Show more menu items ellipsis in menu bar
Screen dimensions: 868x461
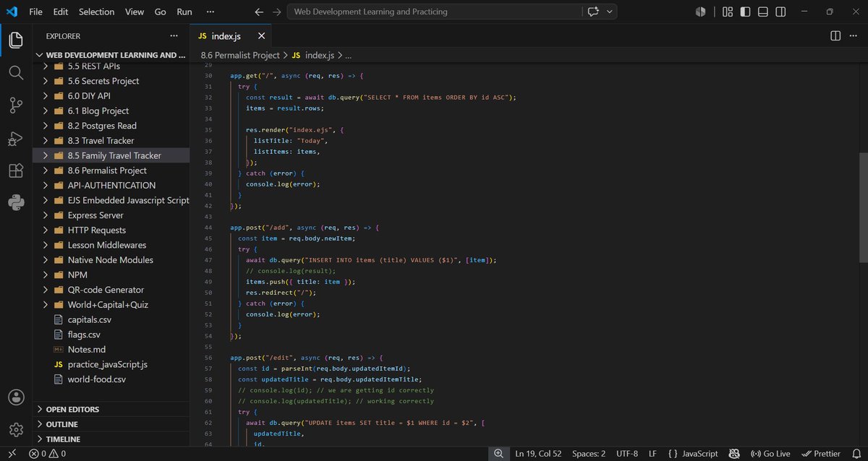coord(210,12)
